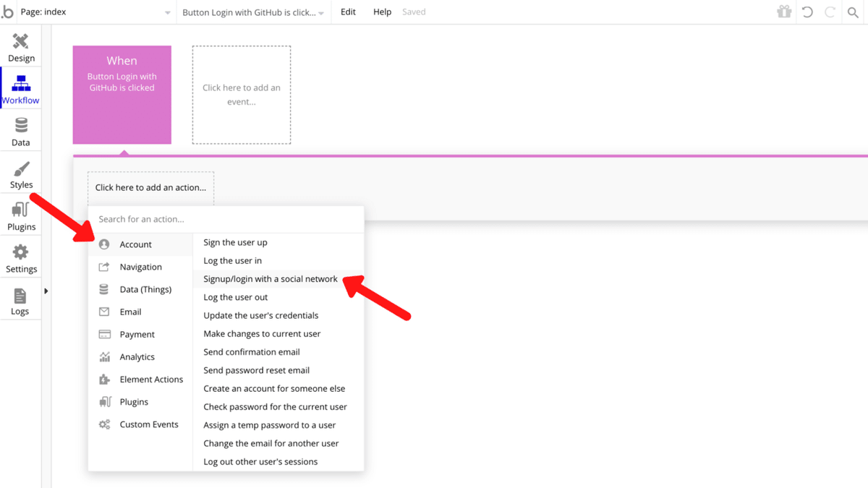Click the pink When event block
Image resolution: width=868 pixels, height=488 pixels.
point(122,95)
